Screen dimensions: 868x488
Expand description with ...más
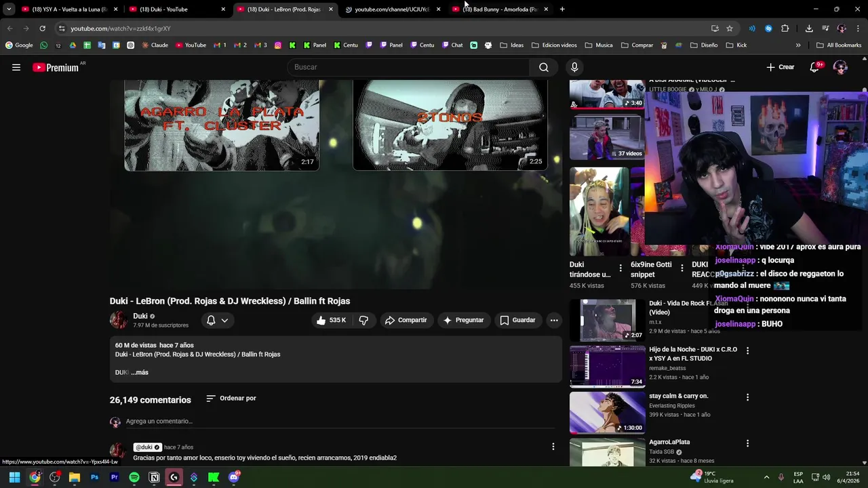[x=140, y=372]
